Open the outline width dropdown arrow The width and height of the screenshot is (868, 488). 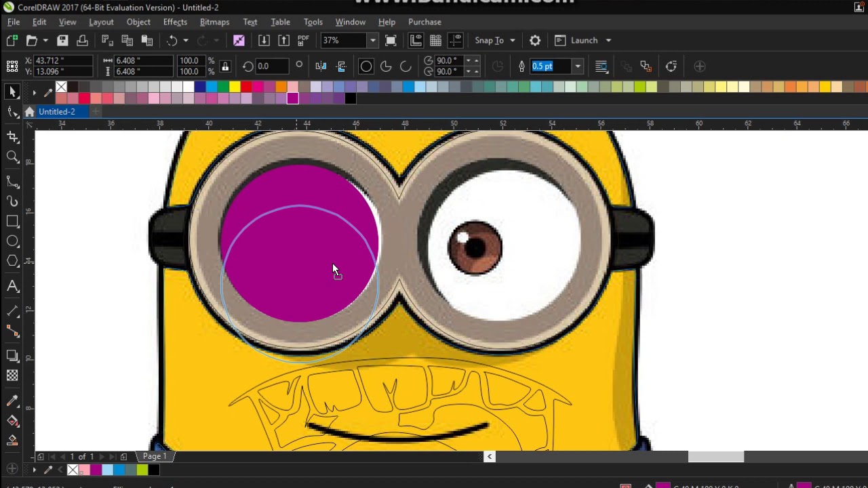coord(578,66)
